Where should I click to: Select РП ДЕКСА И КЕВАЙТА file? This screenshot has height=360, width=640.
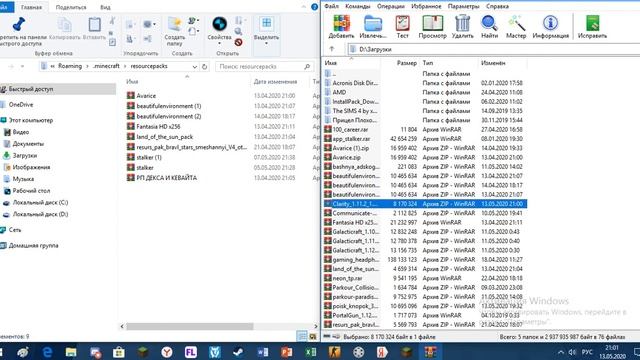coord(166,178)
